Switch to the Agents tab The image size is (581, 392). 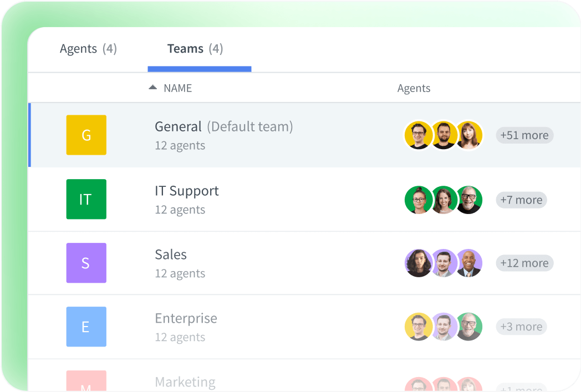coord(88,49)
